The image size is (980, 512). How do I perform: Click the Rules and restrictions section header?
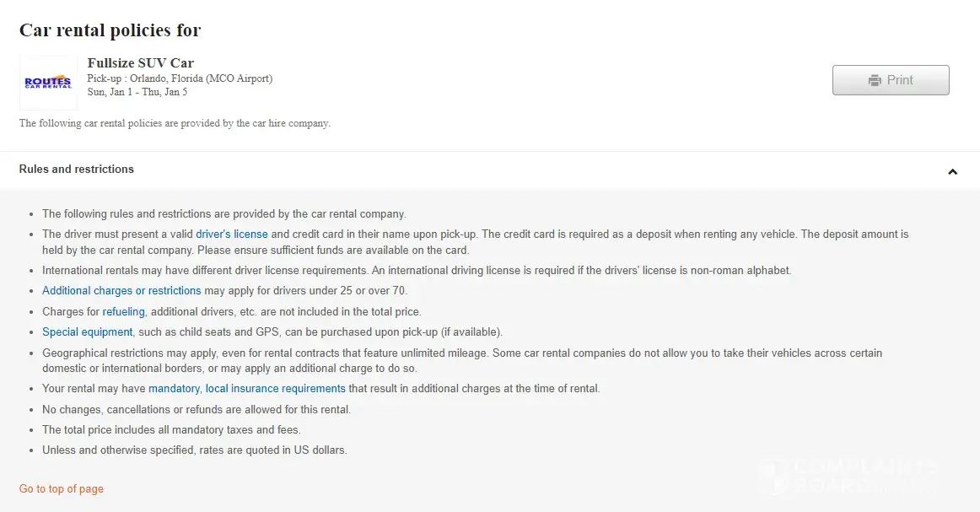click(x=77, y=170)
